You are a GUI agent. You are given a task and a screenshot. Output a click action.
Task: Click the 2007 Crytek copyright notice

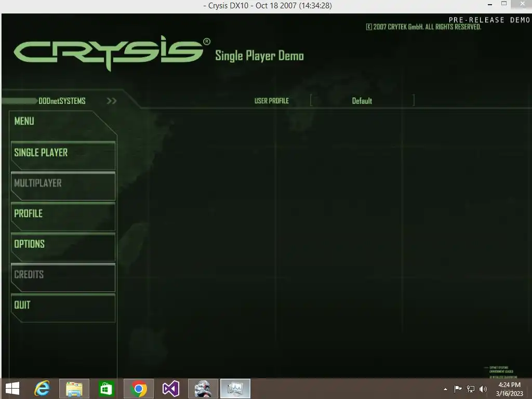pos(423,27)
